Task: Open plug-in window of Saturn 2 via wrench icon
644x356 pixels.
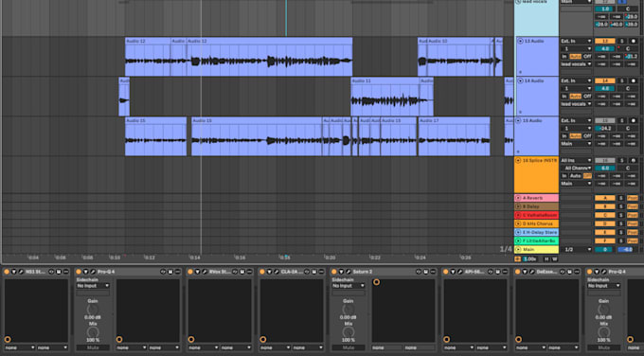Action: tap(348, 272)
